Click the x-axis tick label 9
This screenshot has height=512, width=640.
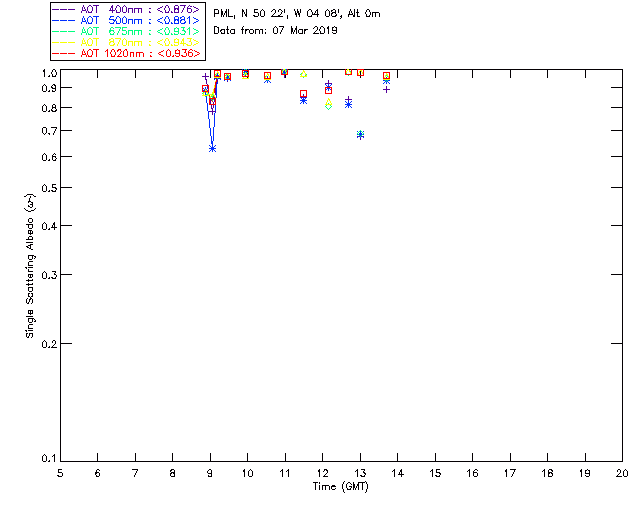[210, 473]
